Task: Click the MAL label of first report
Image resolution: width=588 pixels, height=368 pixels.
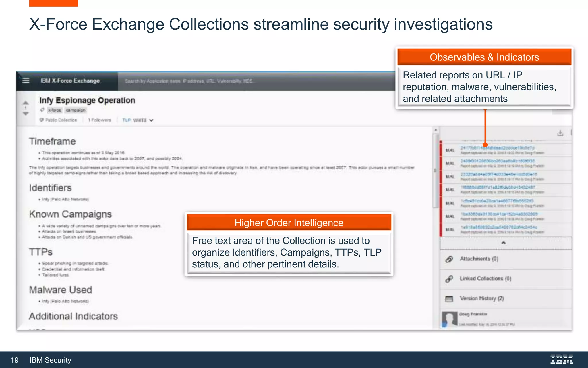Action: [x=450, y=150]
